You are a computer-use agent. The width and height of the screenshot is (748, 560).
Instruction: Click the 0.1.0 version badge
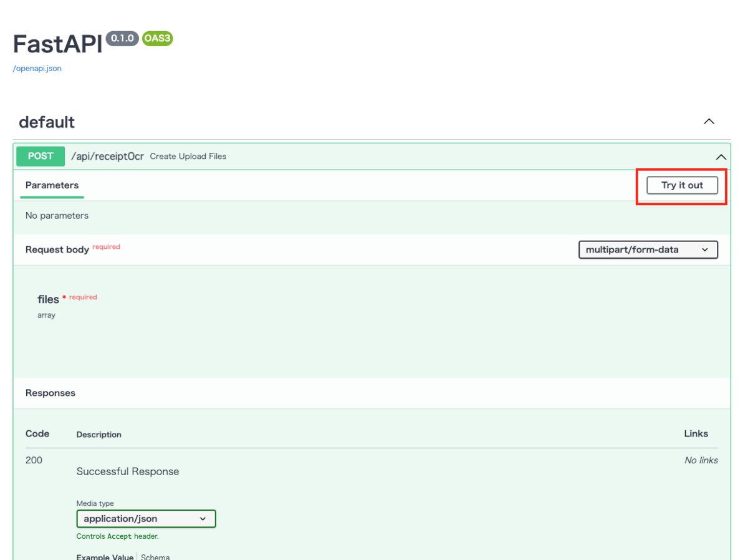[121, 39]
